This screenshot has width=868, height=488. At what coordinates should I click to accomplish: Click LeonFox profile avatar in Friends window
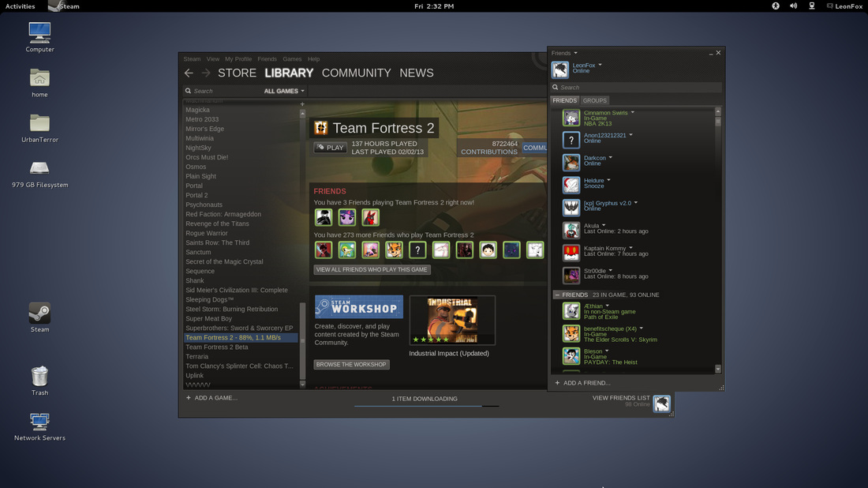(560, 69)
